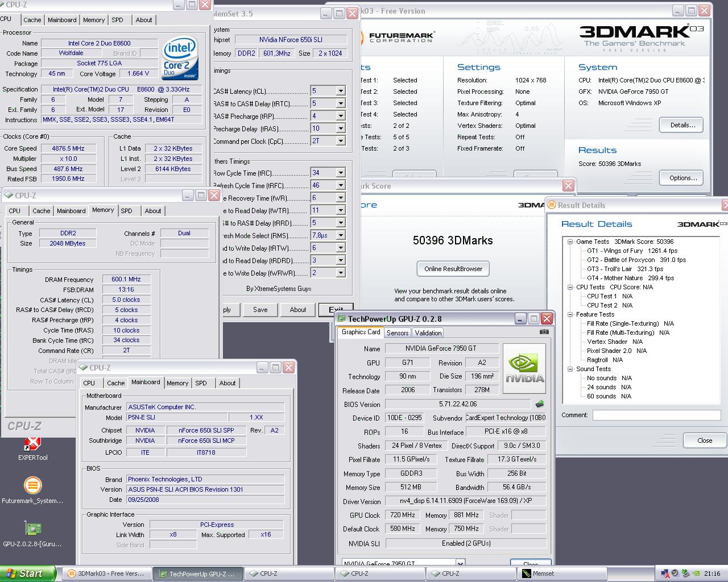Screen dimensions: 728x582
Task: Collapse the Feature Tests tree node
Action: 570,314
